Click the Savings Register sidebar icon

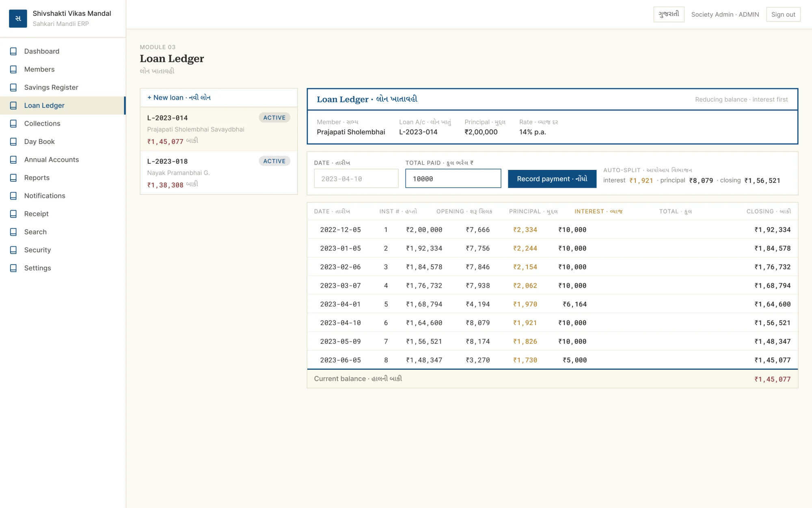coord(13,87)
